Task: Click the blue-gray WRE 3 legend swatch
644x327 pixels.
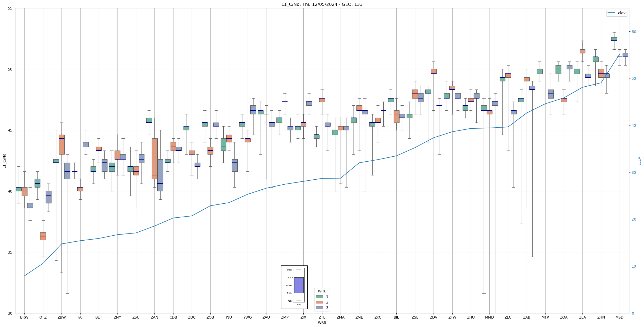Action: pyautogui.click(x=319, y=308)
